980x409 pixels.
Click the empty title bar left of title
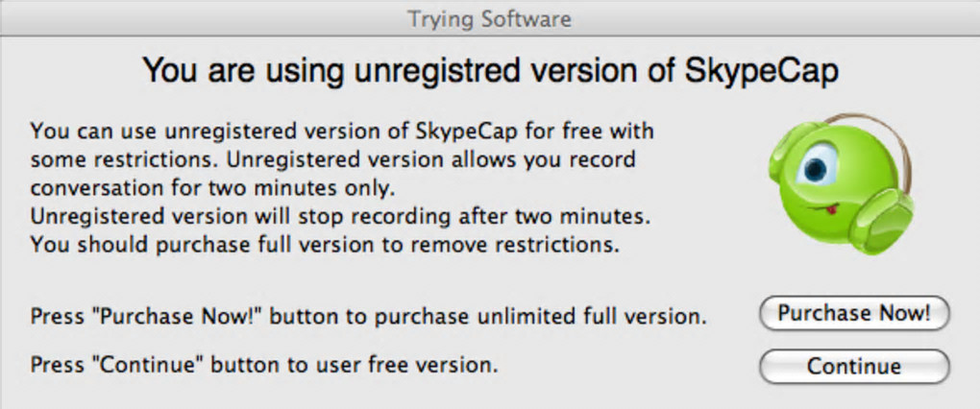[x=192, y=17]
